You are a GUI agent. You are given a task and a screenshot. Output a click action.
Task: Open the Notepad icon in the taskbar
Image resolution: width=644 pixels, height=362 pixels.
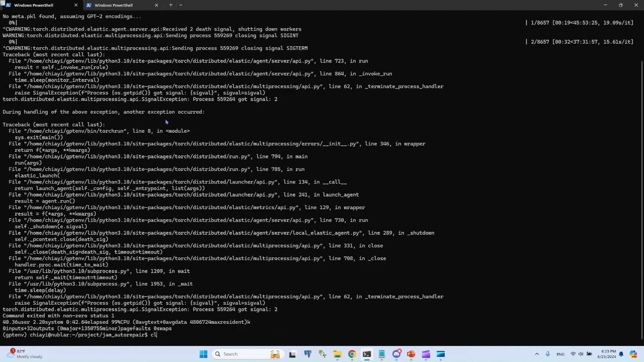pos(381,354)
